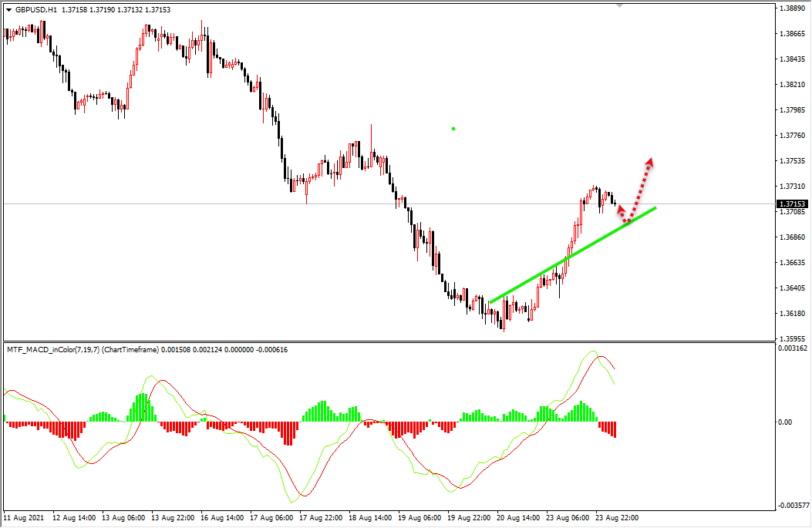Click the 1.35955 price axis label

793,338
